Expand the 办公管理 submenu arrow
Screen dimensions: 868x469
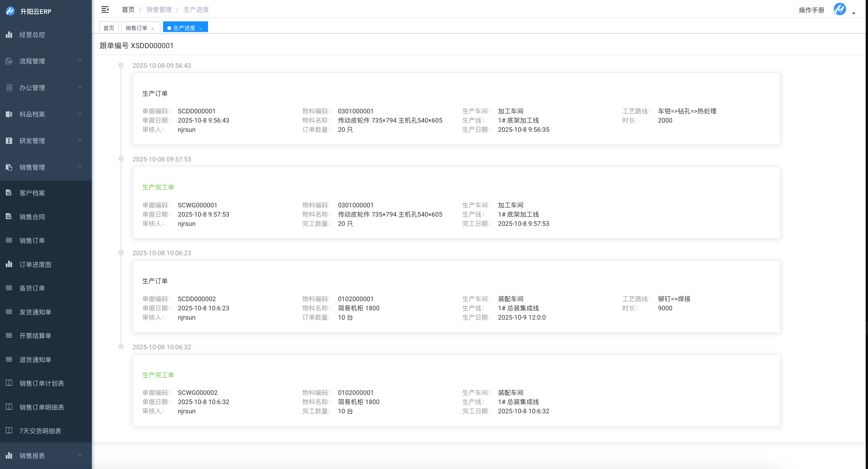point(80,88)
